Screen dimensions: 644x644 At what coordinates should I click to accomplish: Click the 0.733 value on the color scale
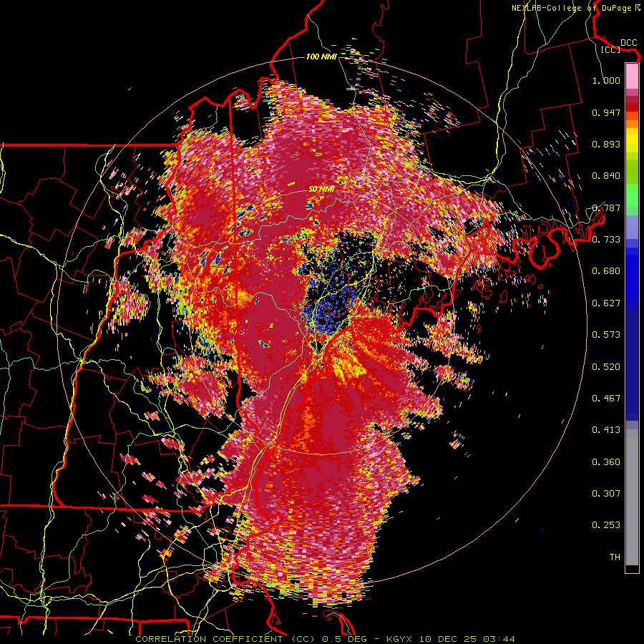(x=606, y=239)
